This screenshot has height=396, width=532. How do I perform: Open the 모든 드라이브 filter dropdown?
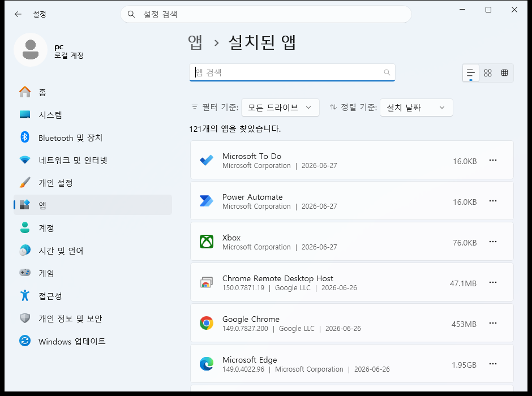pos(280,107)
